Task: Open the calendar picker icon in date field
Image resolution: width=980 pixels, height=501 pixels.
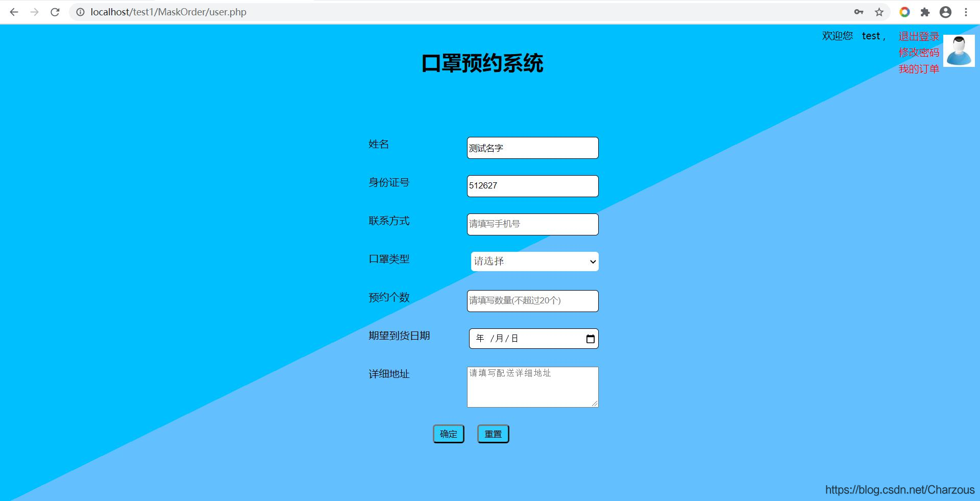Action: (x=591, y=339)
